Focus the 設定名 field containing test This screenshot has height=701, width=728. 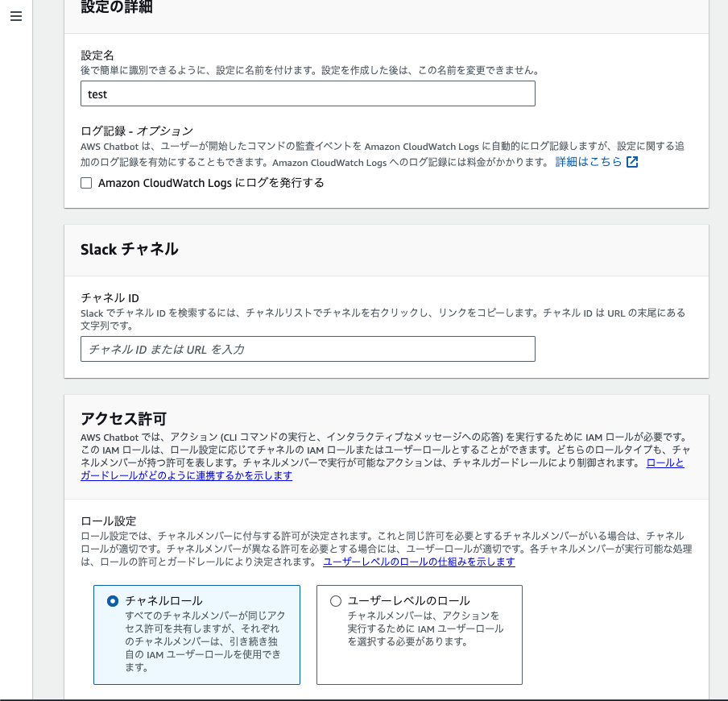click(x=308, y=93)
